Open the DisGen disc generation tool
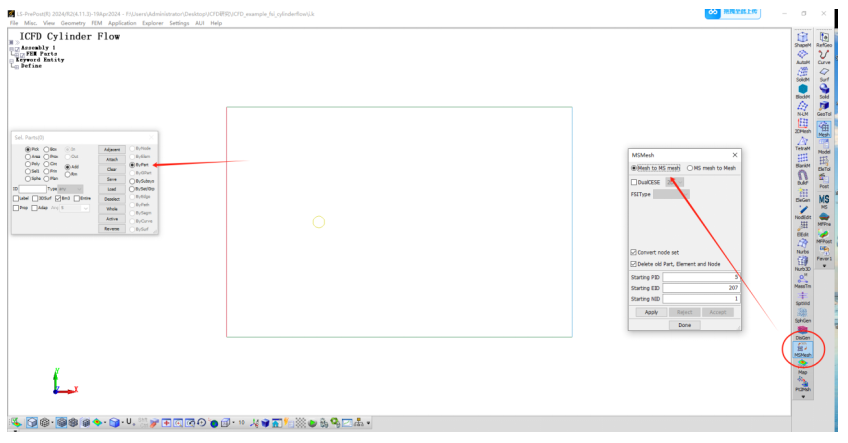 tap(803, 332)
